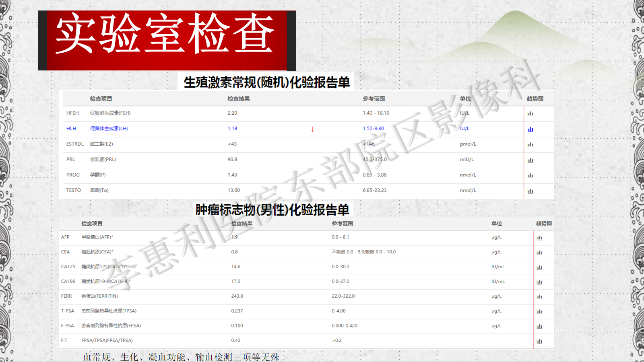Open trend chart icon for PROG row
644x362 pixels.
[530, 175]
